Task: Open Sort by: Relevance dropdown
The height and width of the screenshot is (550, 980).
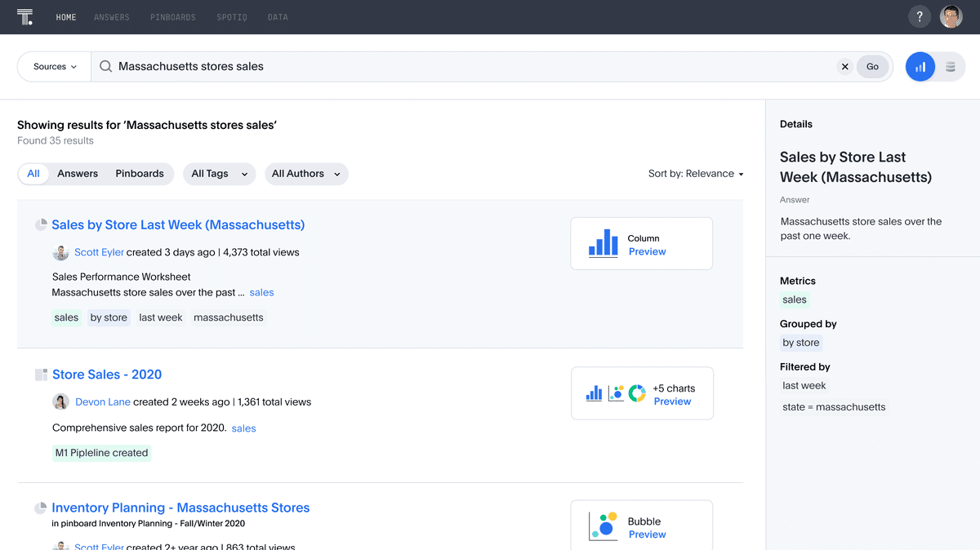Action: tap(696, 174)
